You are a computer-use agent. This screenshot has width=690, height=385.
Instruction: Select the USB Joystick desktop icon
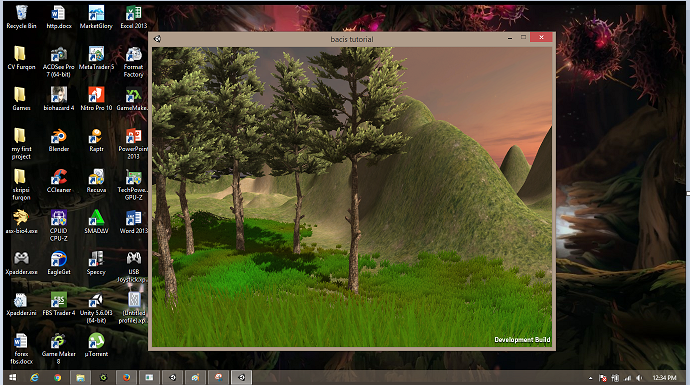pyautogui.click(x=133, y=267)
